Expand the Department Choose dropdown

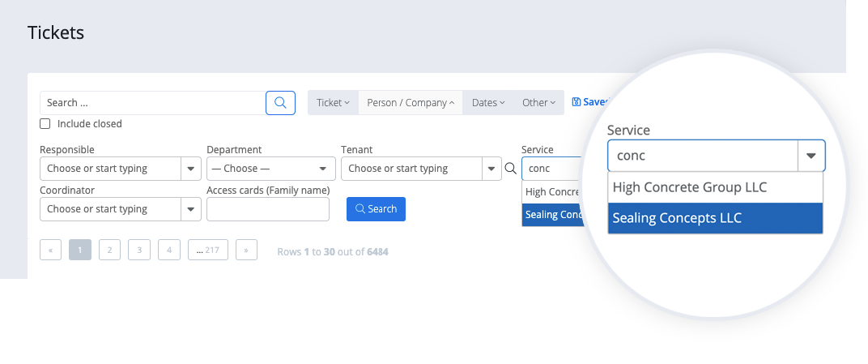point(271,169)
